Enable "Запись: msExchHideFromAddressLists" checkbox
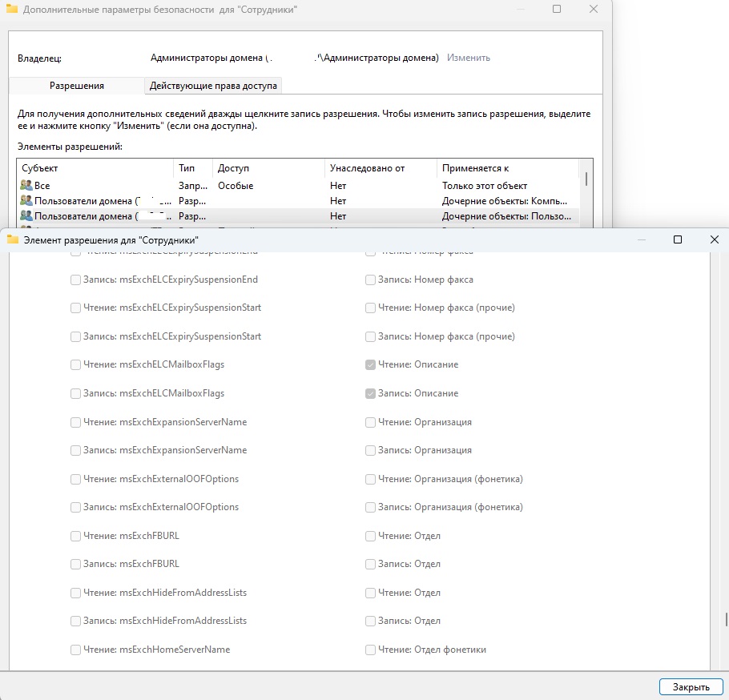The image size is (729, 700). (x=75, y=622)
